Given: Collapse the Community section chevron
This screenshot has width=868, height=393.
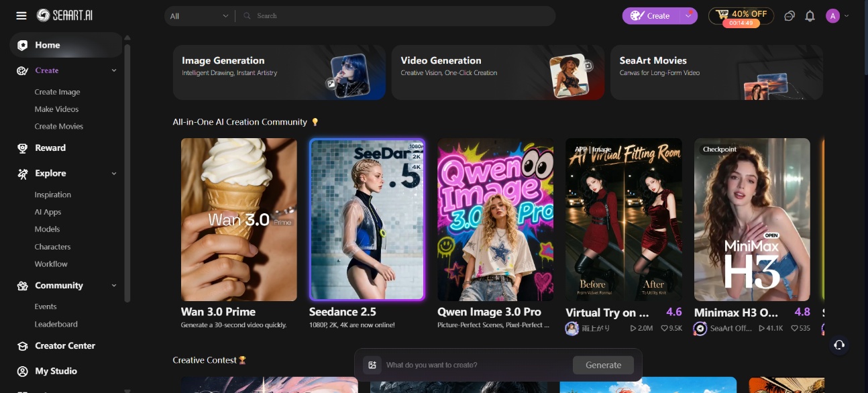Looking at the screenshot, I should click(x=114, y=286).
